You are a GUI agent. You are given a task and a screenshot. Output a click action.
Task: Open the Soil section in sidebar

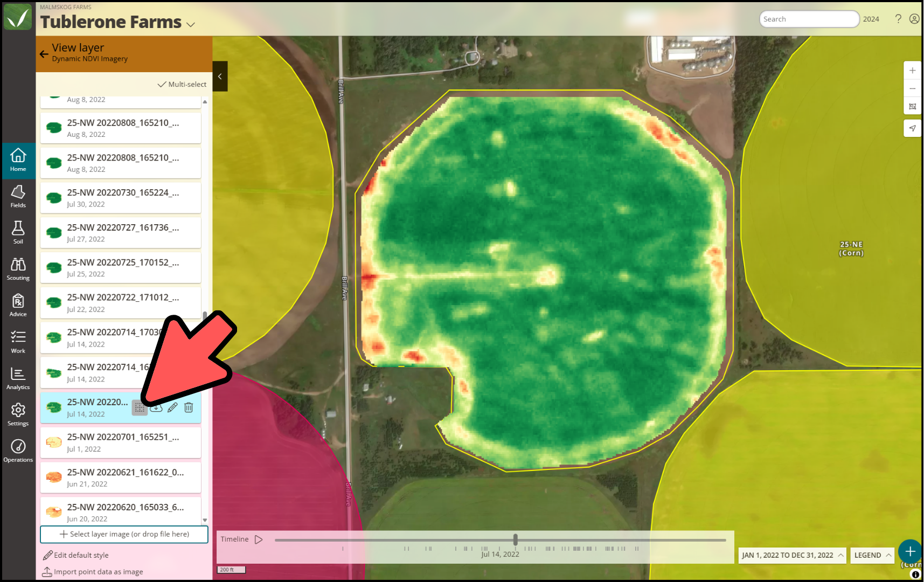[x=18, y=233]
